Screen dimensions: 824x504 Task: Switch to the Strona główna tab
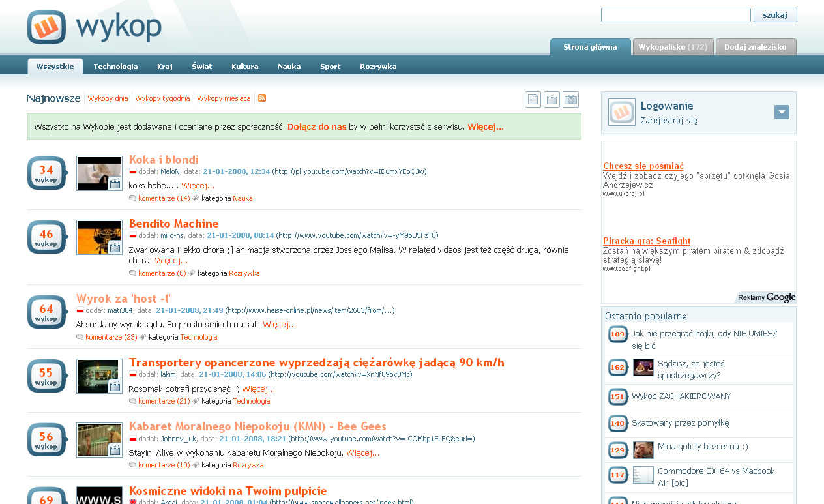[590, 47]
